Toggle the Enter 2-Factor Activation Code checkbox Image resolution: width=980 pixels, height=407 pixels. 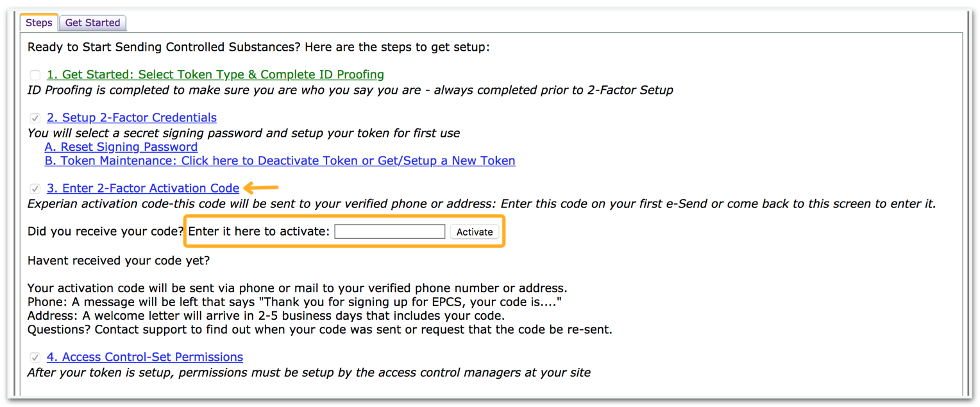[x=35, y=189]
